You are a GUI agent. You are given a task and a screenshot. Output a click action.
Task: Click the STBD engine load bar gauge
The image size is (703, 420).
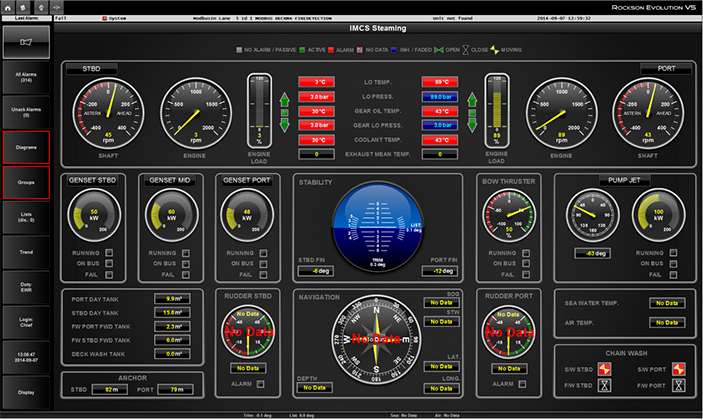[258, 105]
